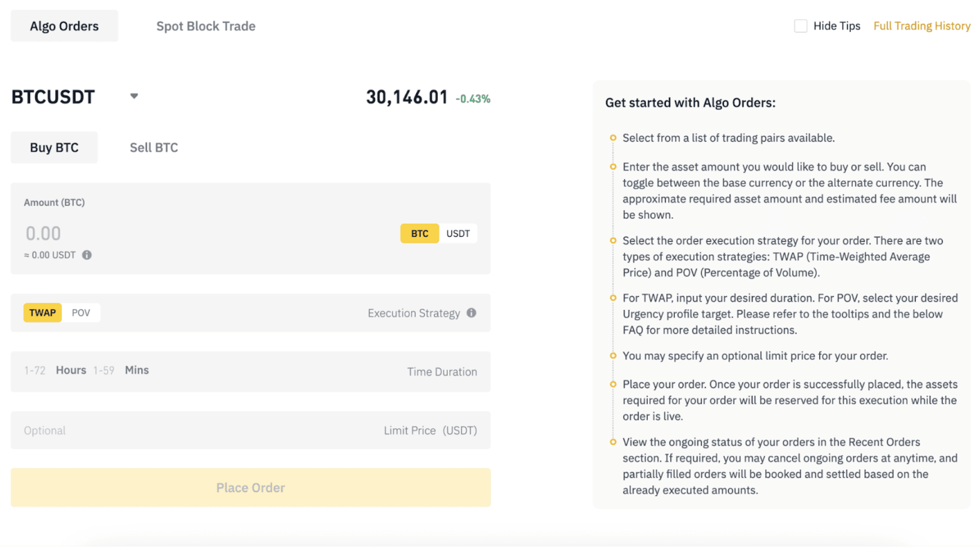
Task: Select BTC as the amount currency
Action: click(419, 233)
